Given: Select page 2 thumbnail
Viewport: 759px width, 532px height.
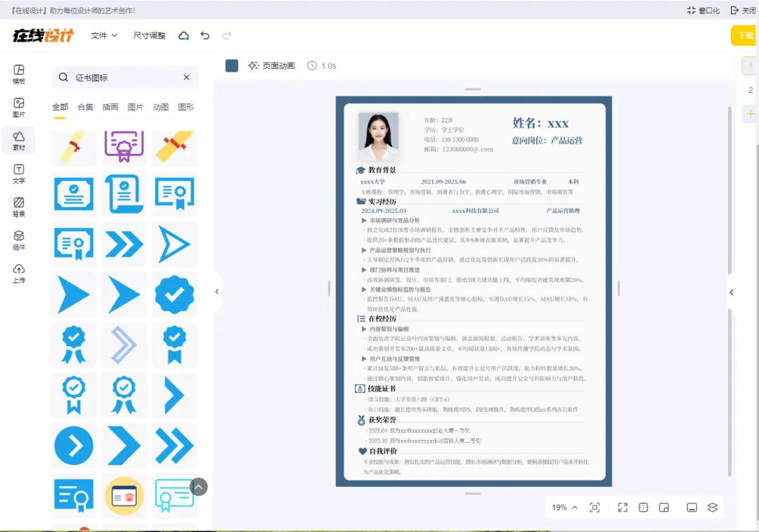Looking at the screenshot, I should pyautogui.click(x=751, y=89).
